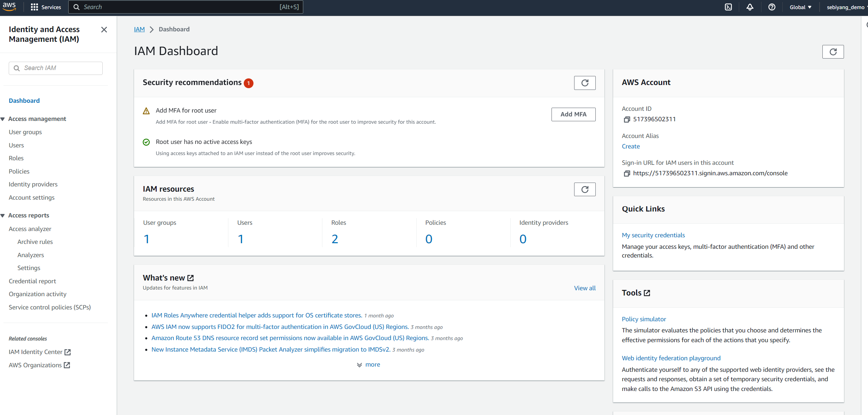Open the Services grid menu
Viewport: 868px width, 415px height.
46,7
